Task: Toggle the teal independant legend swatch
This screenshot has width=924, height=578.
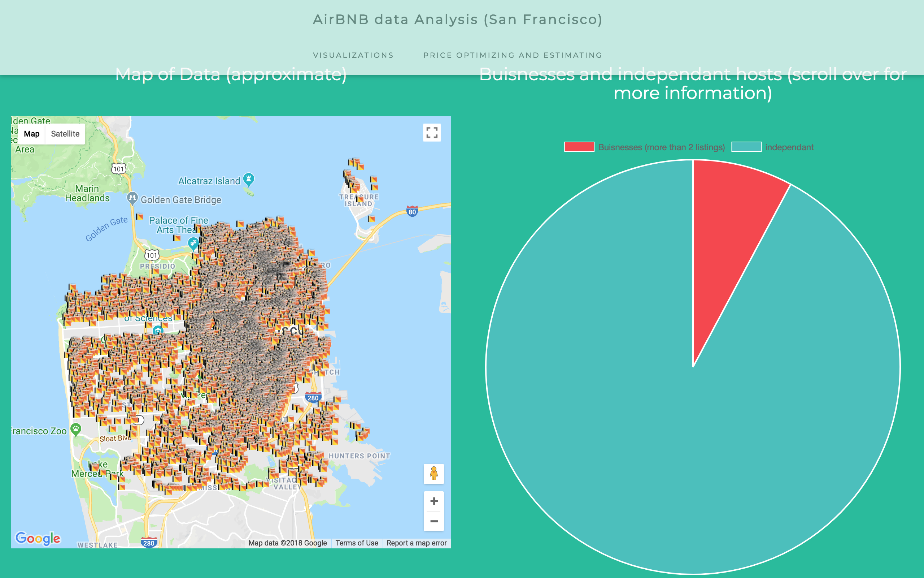Action: pyautogui.click(x=746, y=147)
